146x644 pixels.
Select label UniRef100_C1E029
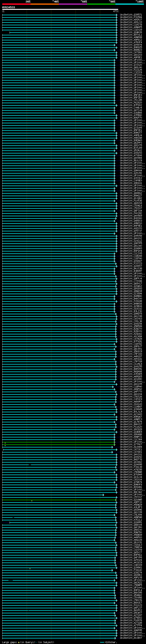pyautogui.click(x=131, y=30)
